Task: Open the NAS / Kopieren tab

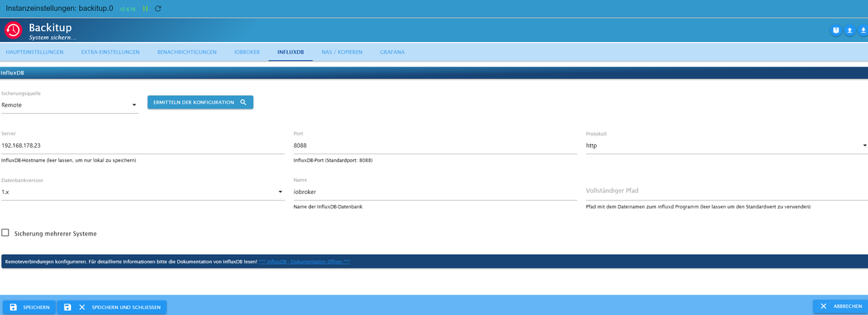Action: tap(341, 52)
